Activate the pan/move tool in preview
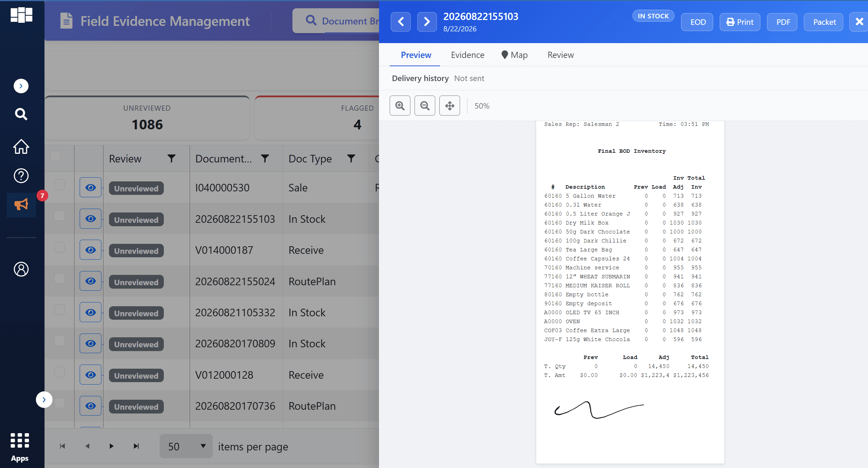The height and width of the screenshot is (468, 868). tap(450, 106)
